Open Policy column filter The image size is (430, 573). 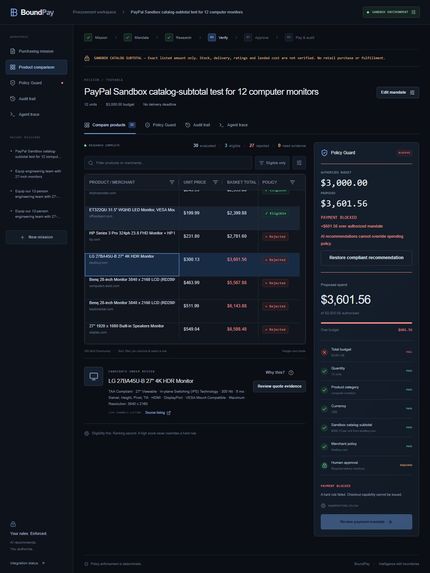pyautogui.click(x=292, y=182)
